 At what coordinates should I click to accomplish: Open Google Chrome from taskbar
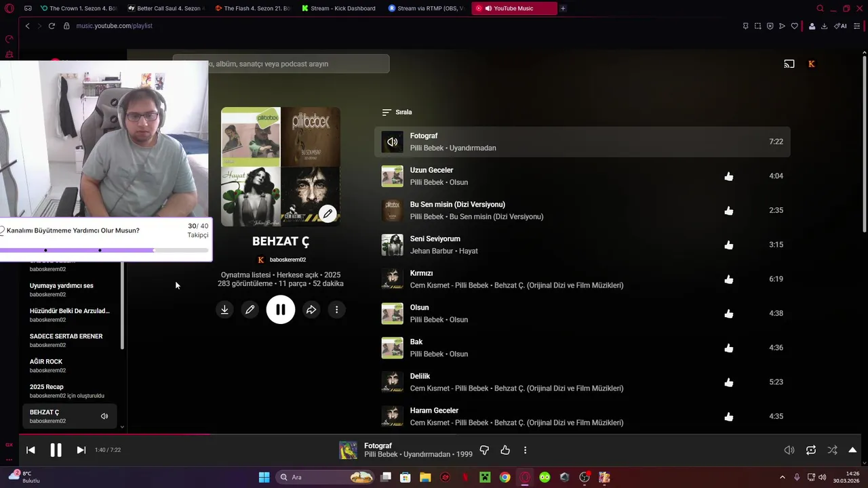505,477
